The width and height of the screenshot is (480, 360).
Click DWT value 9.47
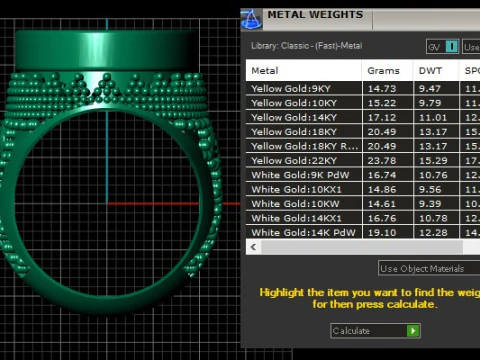pos(430,89)
